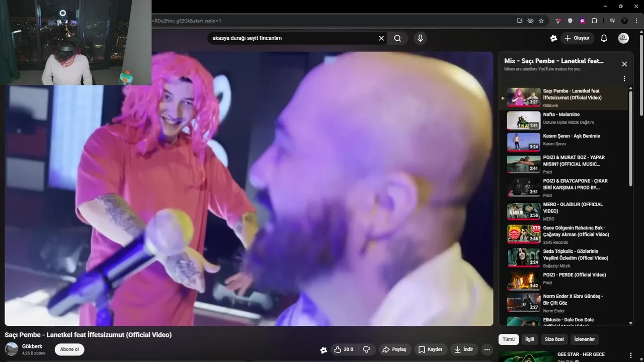Open the Chrome profile avatar

tap(624, 21)
